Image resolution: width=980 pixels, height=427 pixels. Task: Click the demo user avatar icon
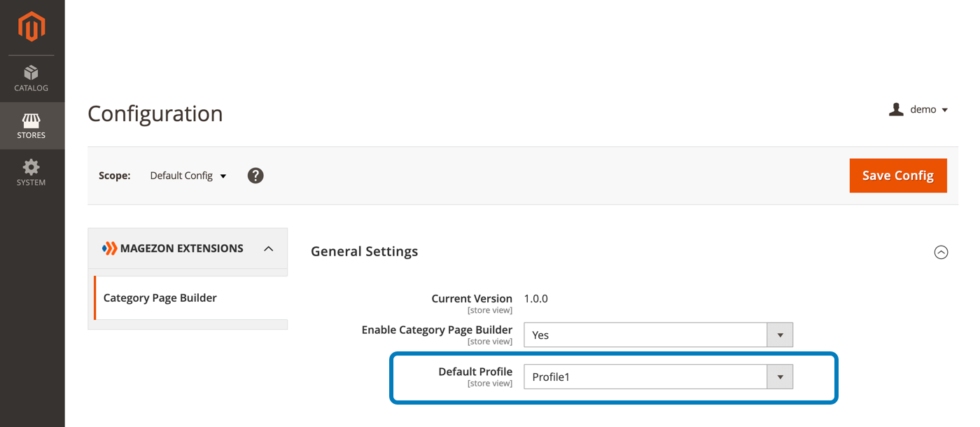coord(896,109)
